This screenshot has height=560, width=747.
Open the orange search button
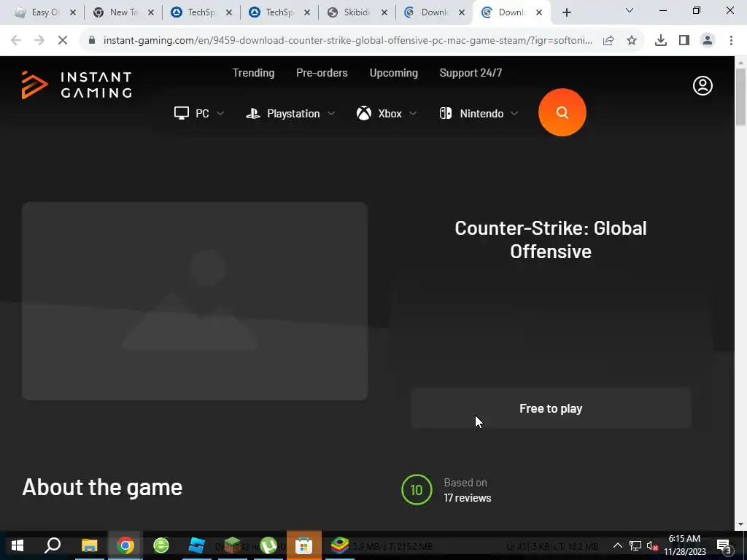pos(562,112)
